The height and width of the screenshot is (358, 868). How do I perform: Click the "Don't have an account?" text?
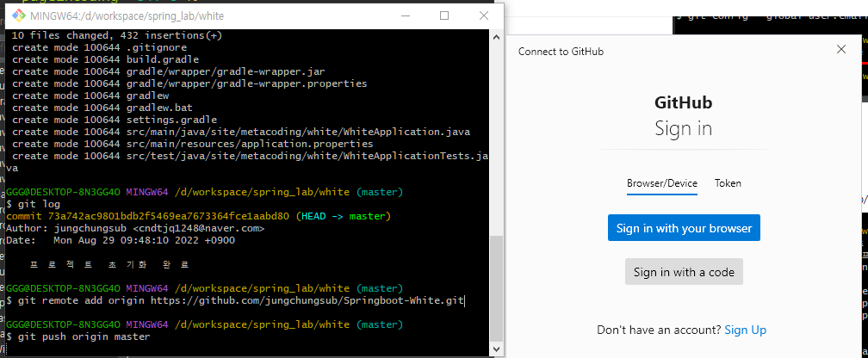point(659,330)
